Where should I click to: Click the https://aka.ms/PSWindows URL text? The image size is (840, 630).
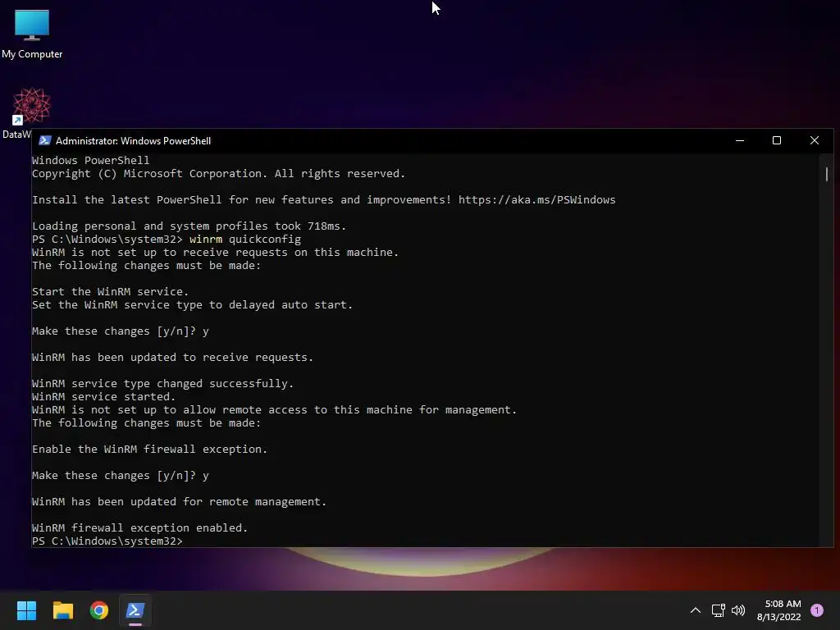(x=536, y=200)
